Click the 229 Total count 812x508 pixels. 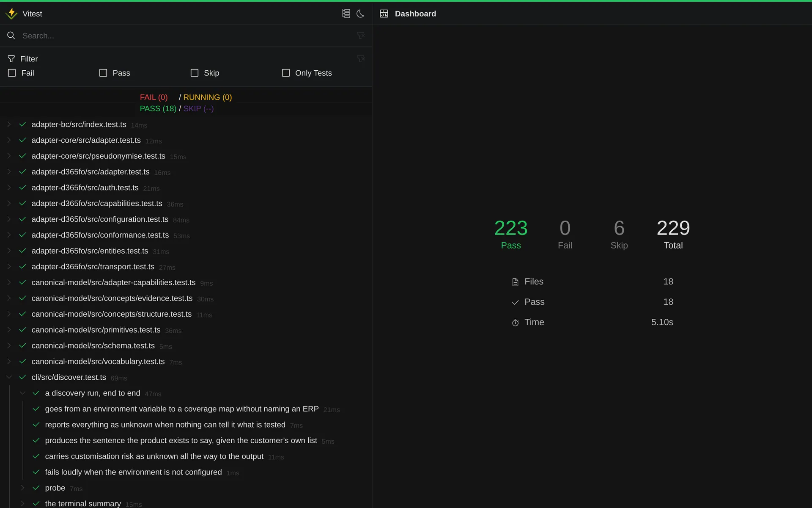673,228
